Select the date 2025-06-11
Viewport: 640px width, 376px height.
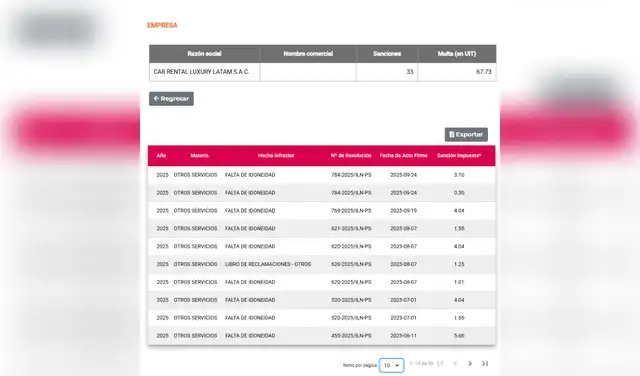403,336
